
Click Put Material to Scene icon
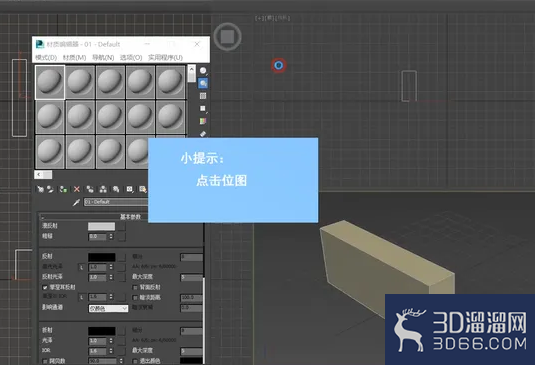50,189
